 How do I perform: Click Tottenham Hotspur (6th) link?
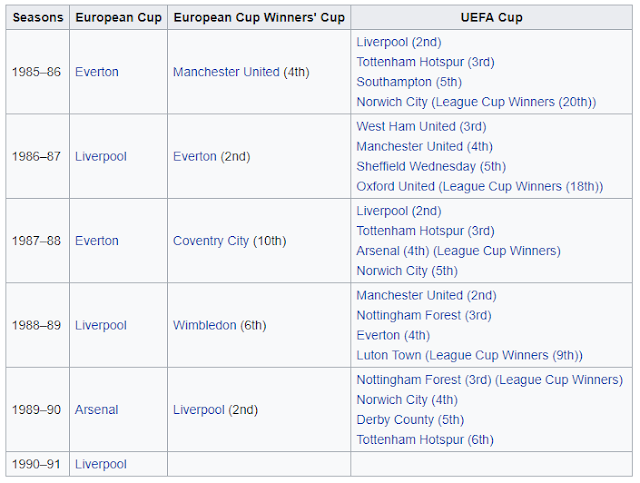[x=425, y=440]
